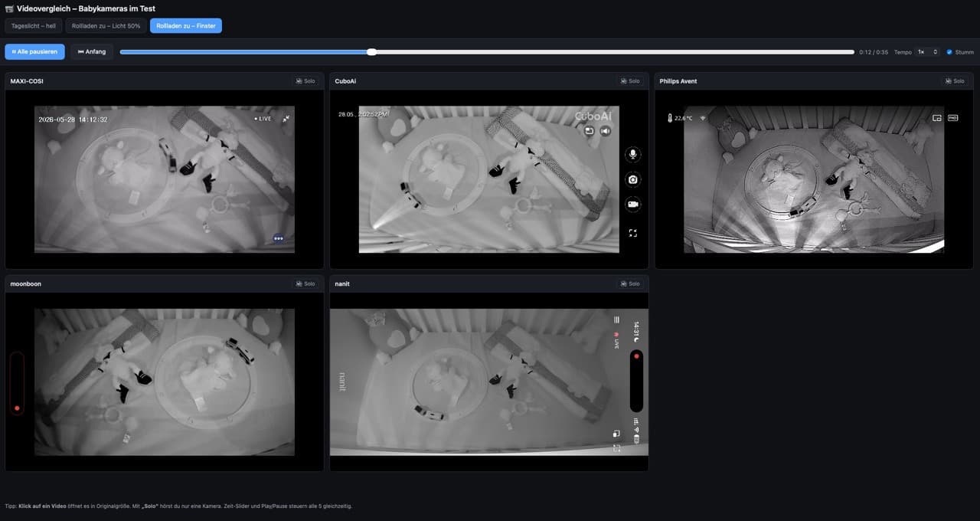Click the speaker icon in CuboAi video
Viewport: 980px width, 521px height.
[606, 131]
